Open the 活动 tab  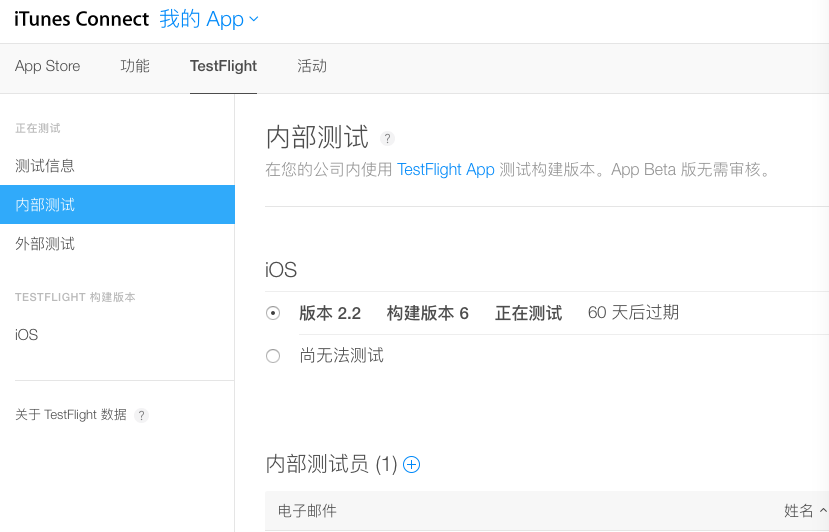[312, 66]
